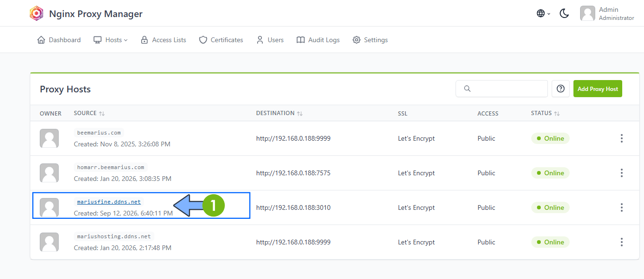
Task: Click Let's Encrypt in homarr.beemarius.com row
Action: 416,173
